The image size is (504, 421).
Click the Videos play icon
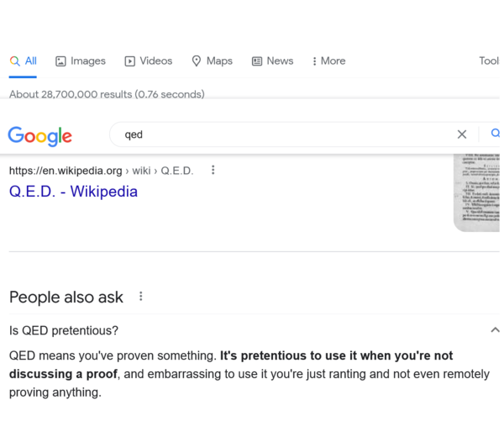130,61
